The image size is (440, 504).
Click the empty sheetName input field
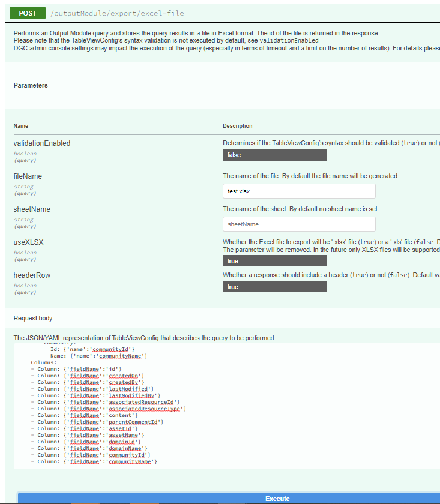coord(299,224)
